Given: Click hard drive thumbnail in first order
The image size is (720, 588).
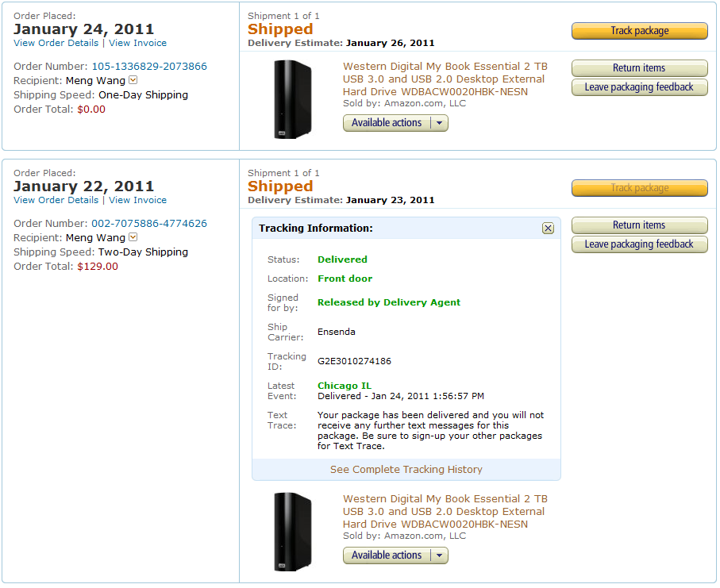Looking at the screenshot, I should [x=291, y=99].
